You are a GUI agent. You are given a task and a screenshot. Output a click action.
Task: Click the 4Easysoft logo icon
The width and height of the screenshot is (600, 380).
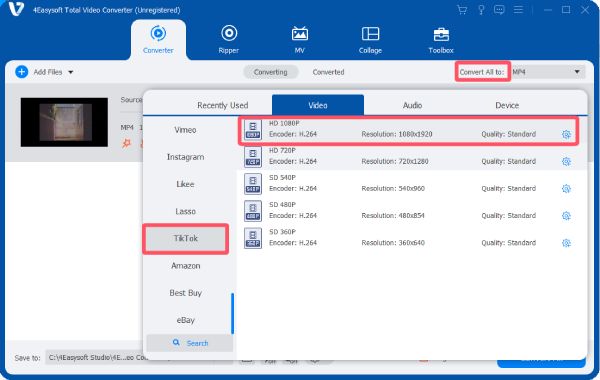(x=16, y=9)
